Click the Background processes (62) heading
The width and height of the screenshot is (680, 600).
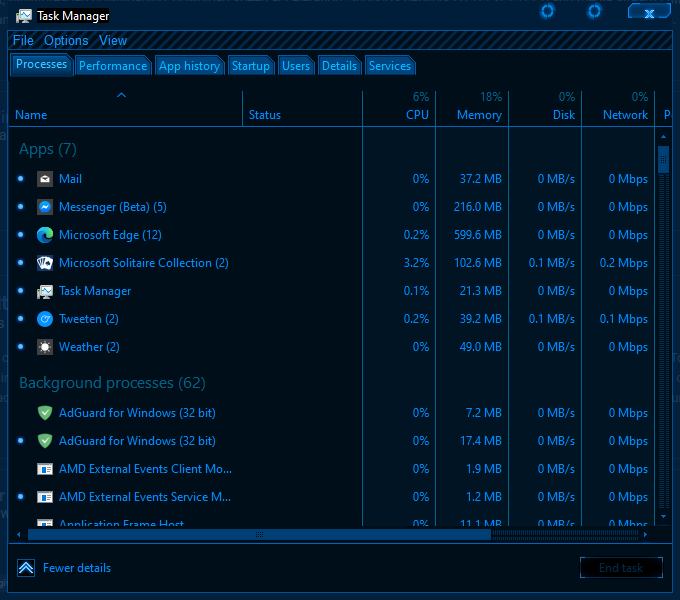pos(112,383)
